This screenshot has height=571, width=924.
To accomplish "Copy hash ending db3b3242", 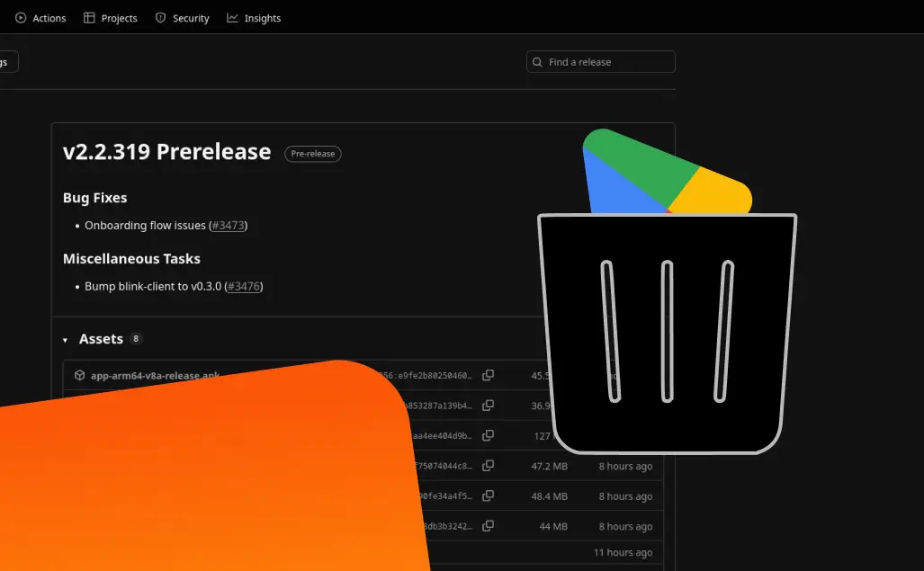I will 488,526.
